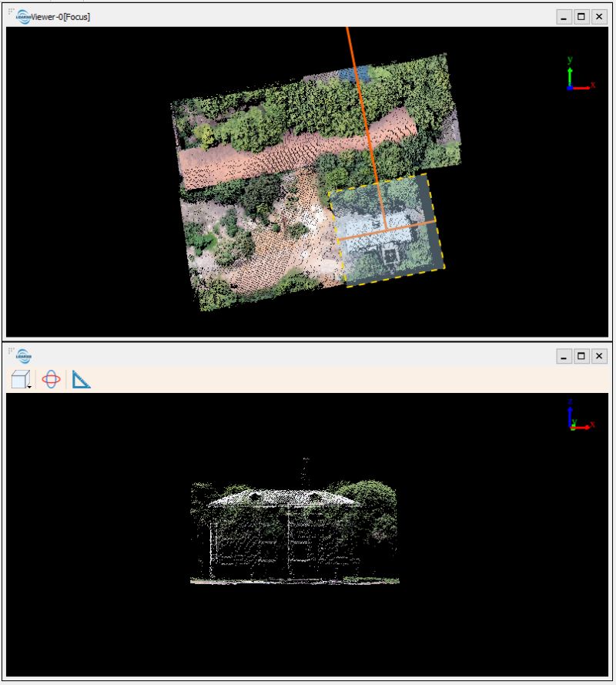Maximize the Viewer-0 window
Viewport: 616px width, 685px height.
pyautogui.click(x=581, y=17)
